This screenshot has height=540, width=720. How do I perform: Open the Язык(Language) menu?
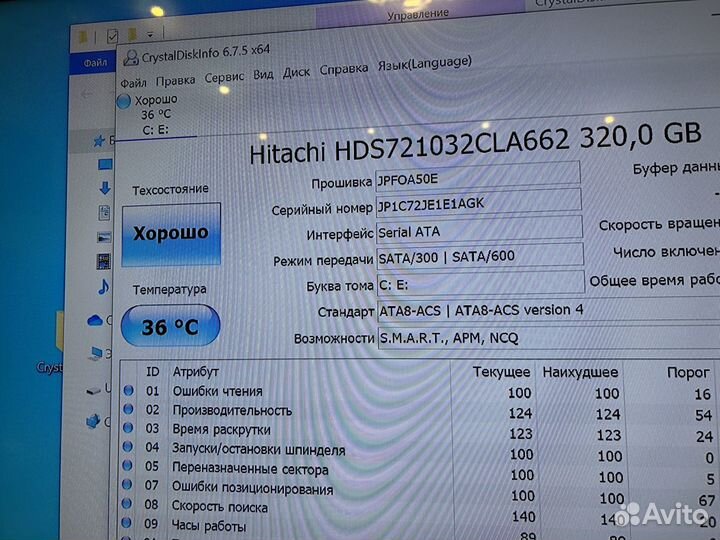tap(424, 63)
